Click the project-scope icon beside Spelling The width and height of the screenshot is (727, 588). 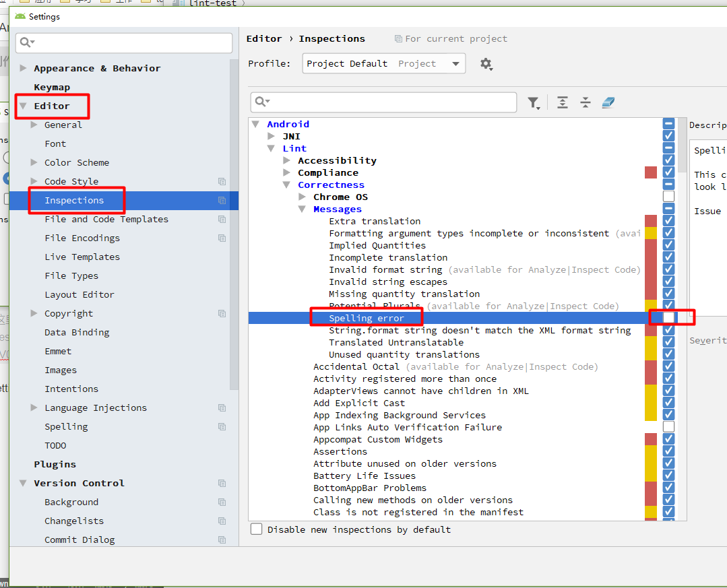[x=222, y=427]
